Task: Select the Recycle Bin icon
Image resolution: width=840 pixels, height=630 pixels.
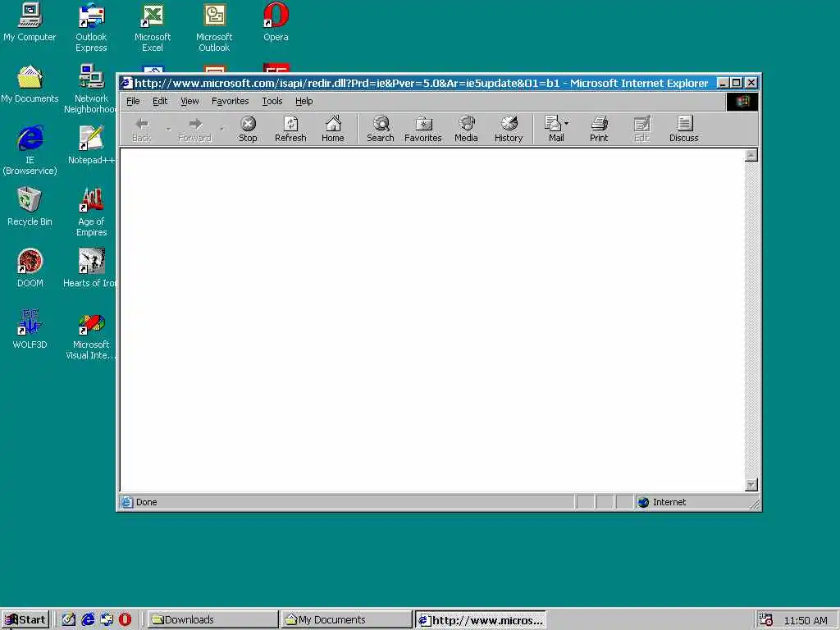Action: tap(30, 207)
